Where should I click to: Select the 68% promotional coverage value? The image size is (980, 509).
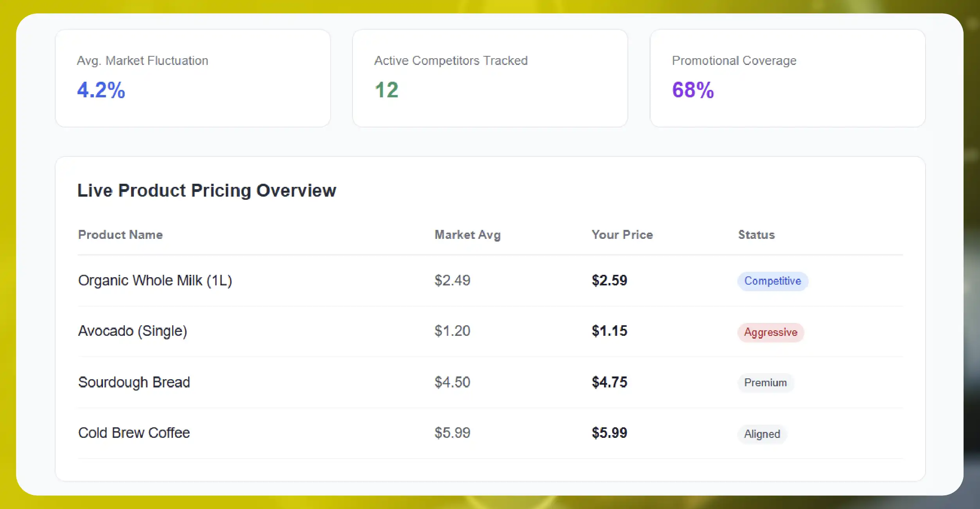[x=693, y=90]
